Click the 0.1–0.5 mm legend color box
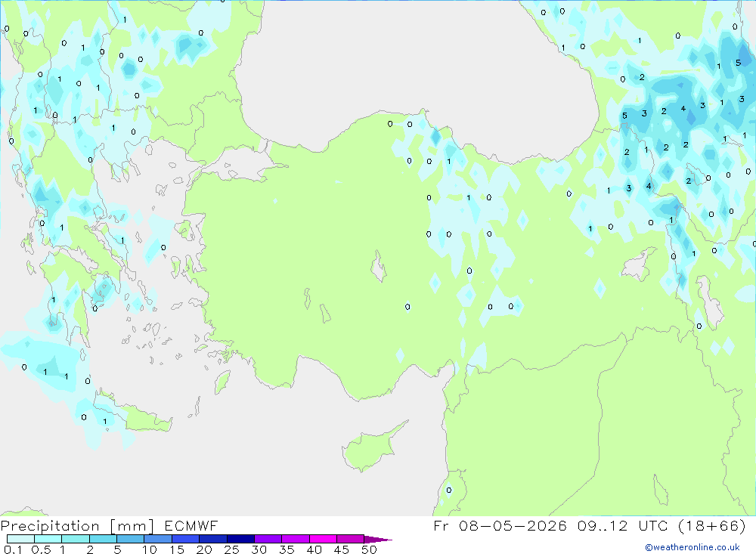This screenshot has width=756, height=554. click(x=20, y=539)
